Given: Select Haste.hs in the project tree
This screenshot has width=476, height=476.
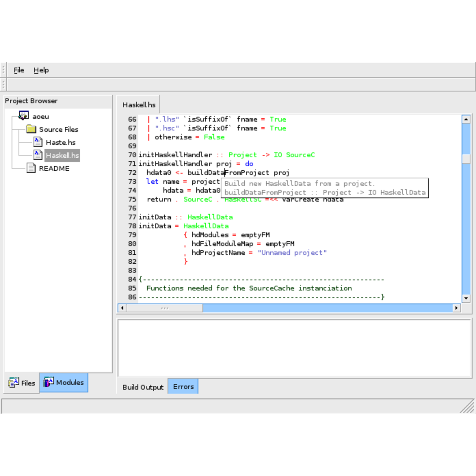Looking at the screenshot, I should [61, 142].
